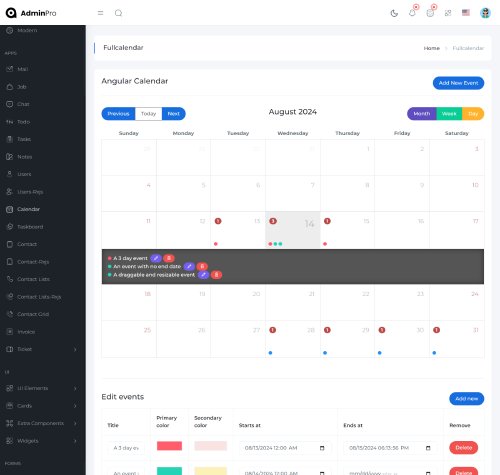
Task: Edit 'An event with no end date'
Action: point(189,266)
